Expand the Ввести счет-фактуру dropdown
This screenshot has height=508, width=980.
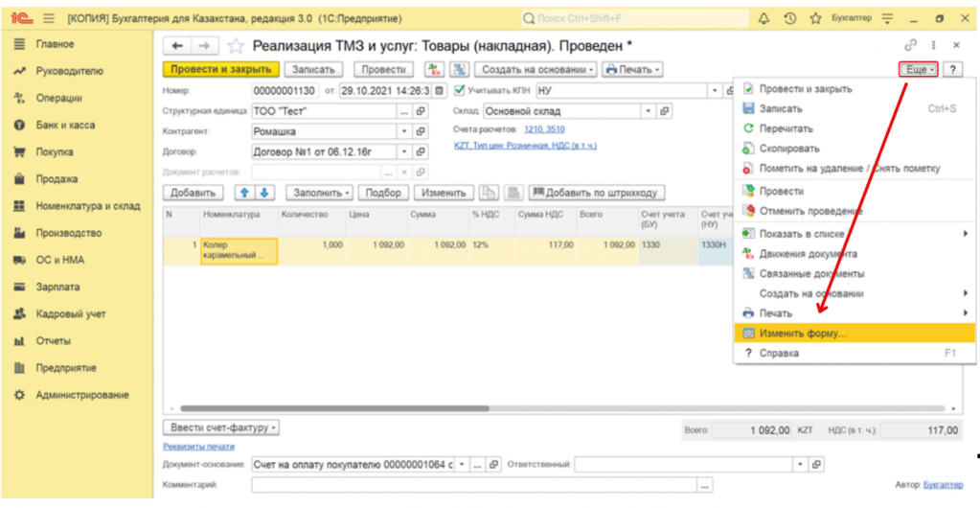[221, 427]
